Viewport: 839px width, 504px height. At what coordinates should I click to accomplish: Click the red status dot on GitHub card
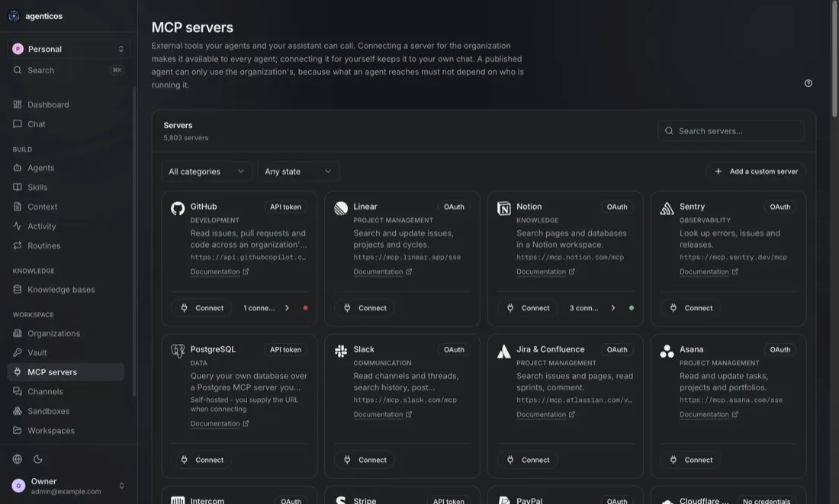(x=306, y=307)
